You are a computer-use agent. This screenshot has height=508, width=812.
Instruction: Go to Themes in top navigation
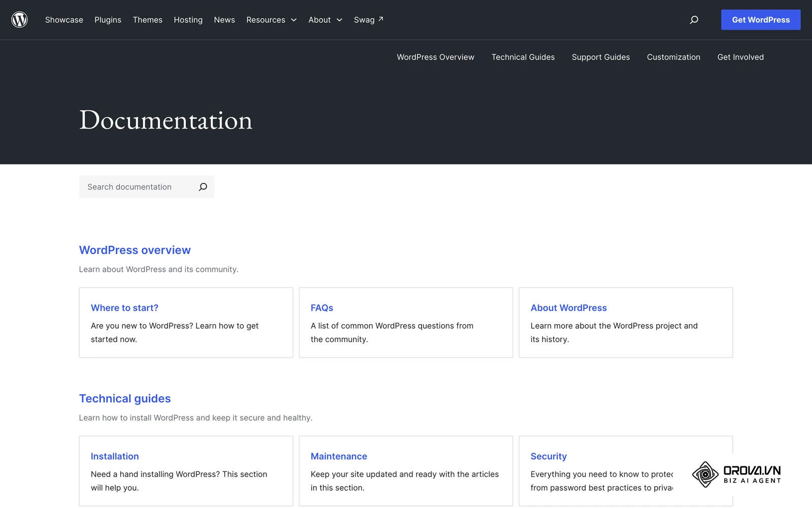(148, 20)
